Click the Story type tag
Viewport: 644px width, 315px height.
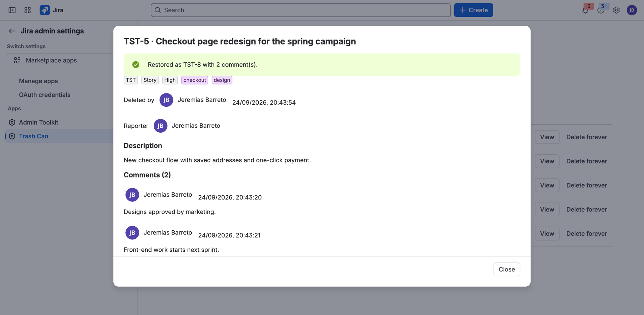(150, 80)
